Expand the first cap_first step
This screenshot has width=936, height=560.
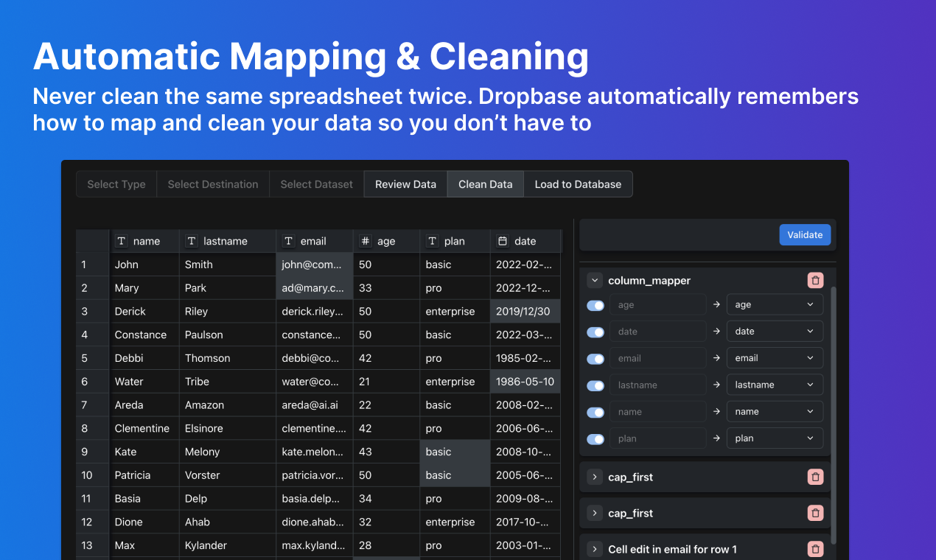595,477
